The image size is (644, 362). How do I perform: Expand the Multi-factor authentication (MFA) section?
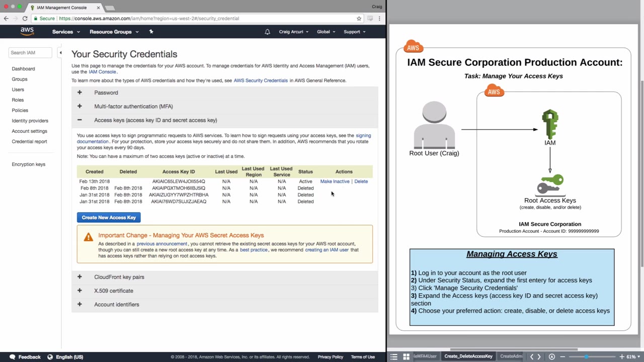pyautogui.click(x=224, y=106)
